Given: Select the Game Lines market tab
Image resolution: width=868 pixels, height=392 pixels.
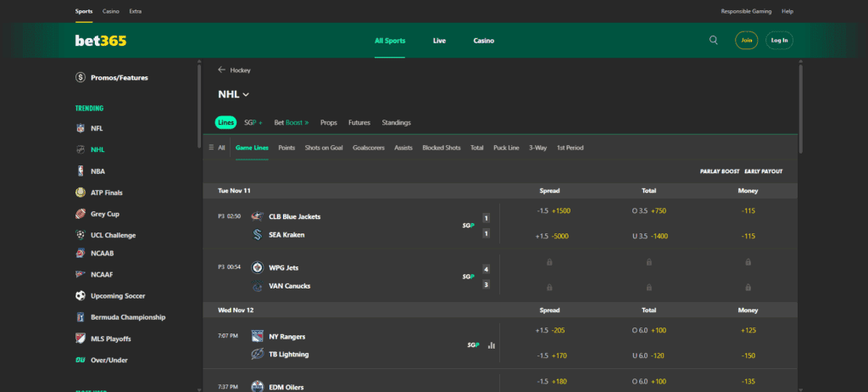Looking at the screenshot, I should (x=252, y=148).
